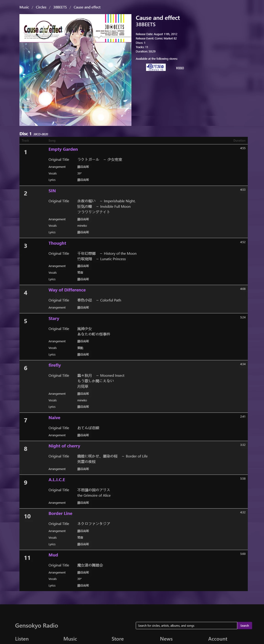This screenshot has height=644, width=264.
Task: Open the track titled Thought
Action: [57, 243]
